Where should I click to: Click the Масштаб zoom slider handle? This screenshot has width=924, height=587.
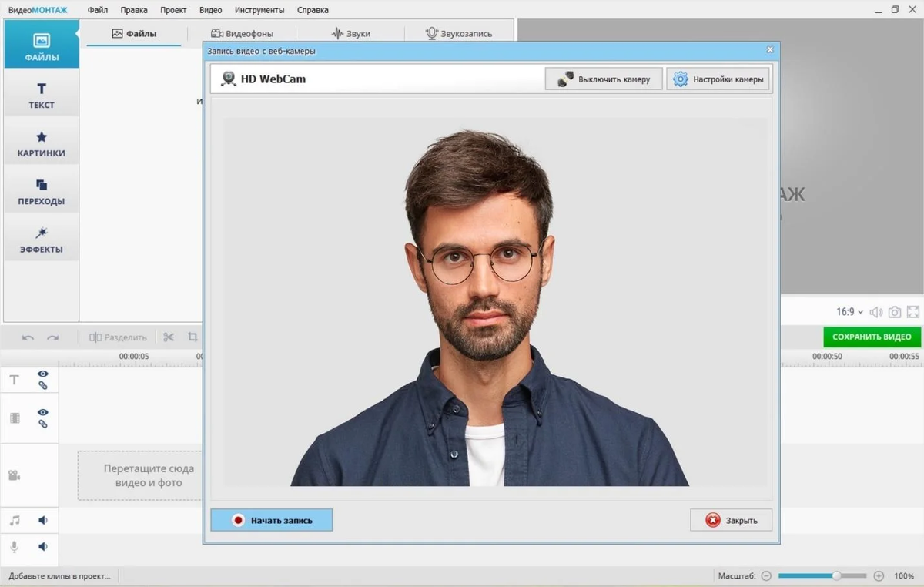coord(837,575)
